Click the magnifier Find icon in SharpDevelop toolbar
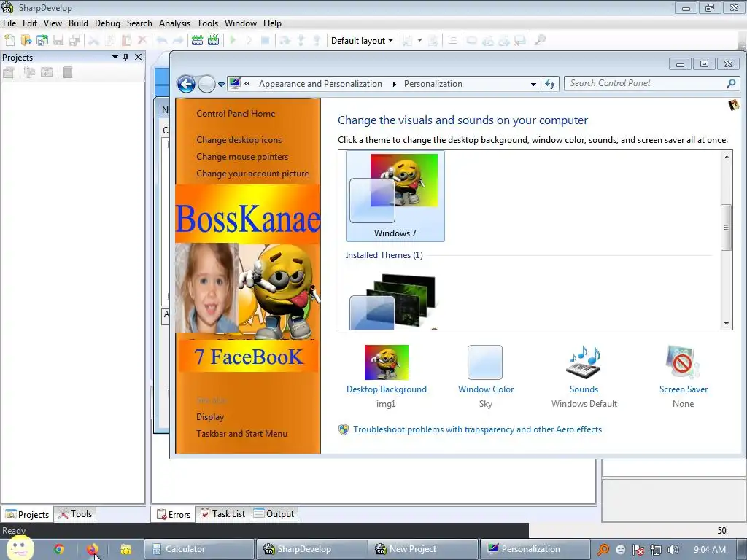Screen dimensions: 747x560 540,41
